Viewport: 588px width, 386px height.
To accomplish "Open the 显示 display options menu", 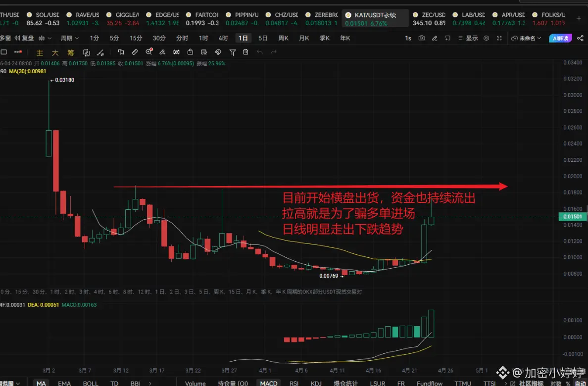I will pos(468,38).
